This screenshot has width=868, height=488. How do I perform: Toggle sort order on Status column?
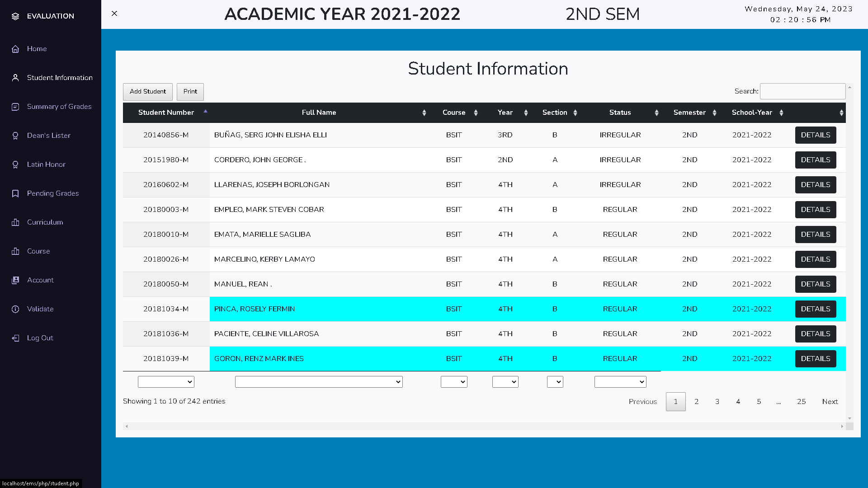pos(620,113)
